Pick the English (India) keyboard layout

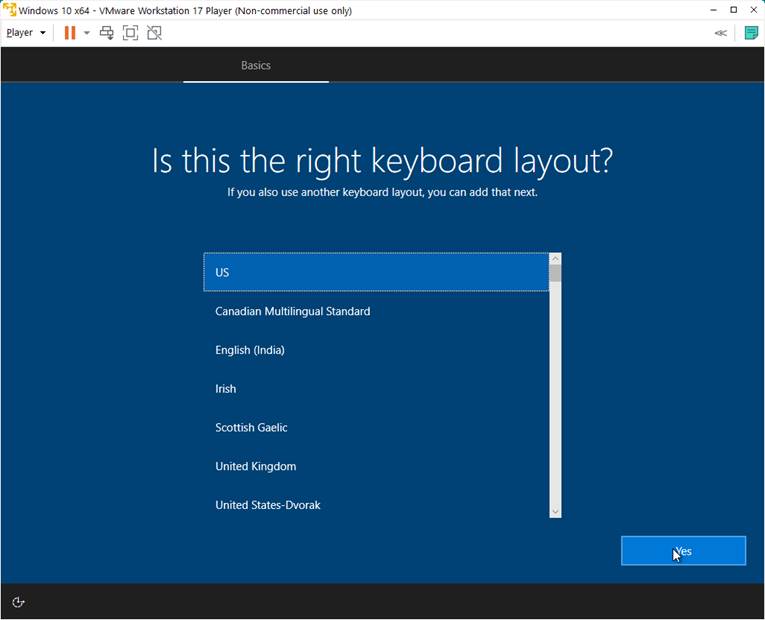[x=376, y=350]
